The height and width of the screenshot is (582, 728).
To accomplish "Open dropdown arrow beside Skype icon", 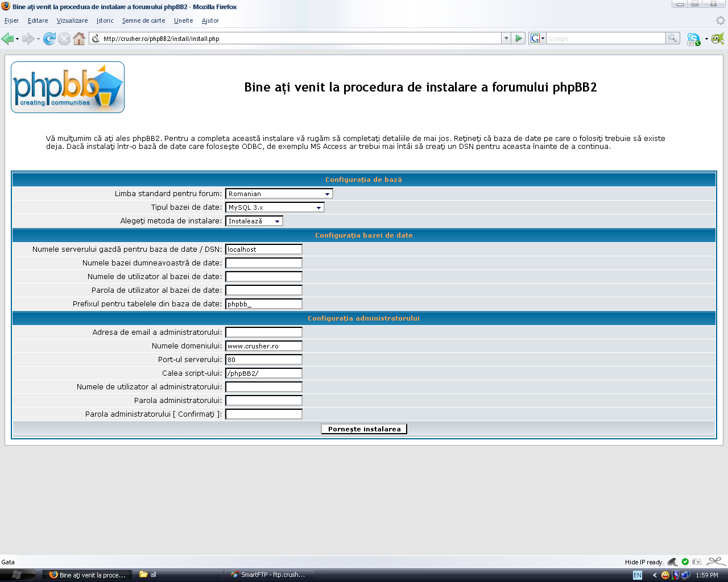I will click(706, 39).
